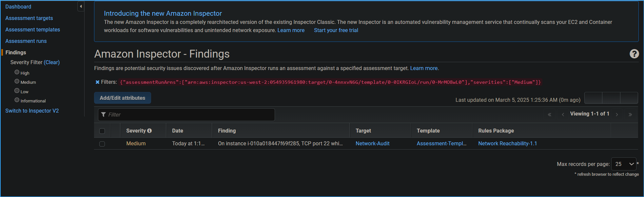Collapse the left navigation sidebar arrow
The image size is (644, 197).
[81, 6]
